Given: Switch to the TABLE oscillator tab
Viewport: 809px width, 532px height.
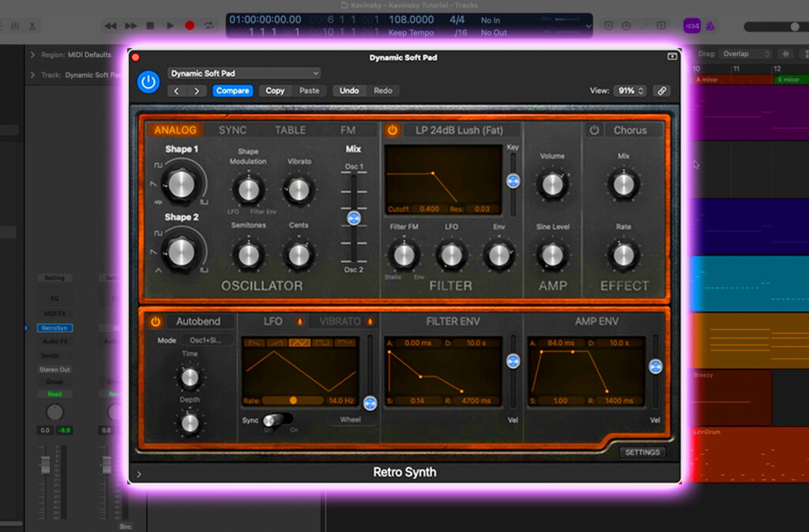Looking at the screenshot, I should coord(289,129).
